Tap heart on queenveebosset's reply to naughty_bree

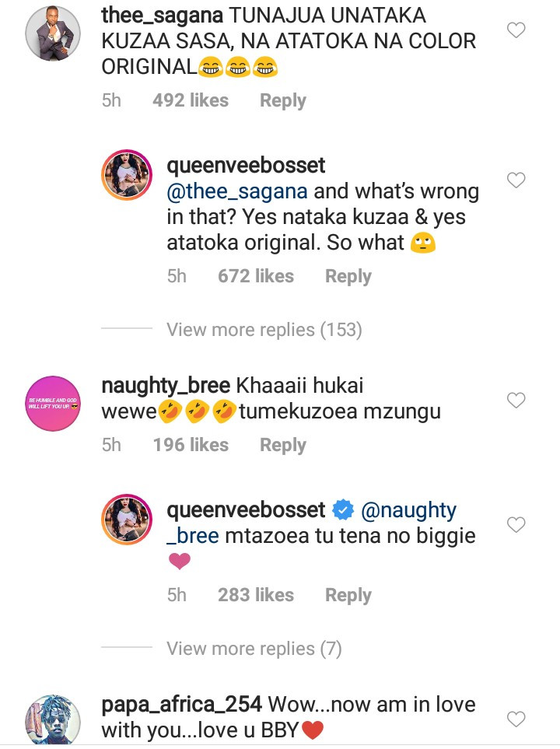516,526
